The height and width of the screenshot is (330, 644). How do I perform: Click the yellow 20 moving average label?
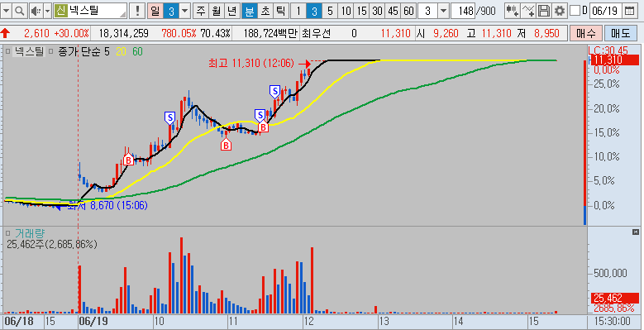[121, 52]
